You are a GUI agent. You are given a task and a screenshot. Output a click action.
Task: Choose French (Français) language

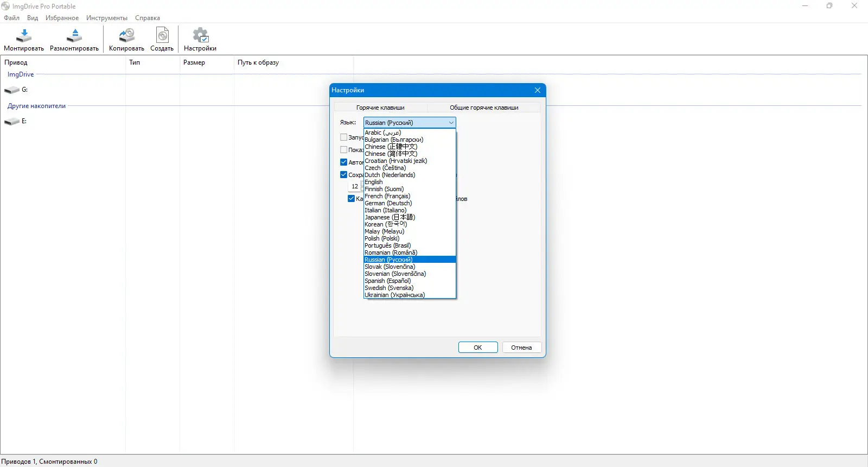pos(410,196)
